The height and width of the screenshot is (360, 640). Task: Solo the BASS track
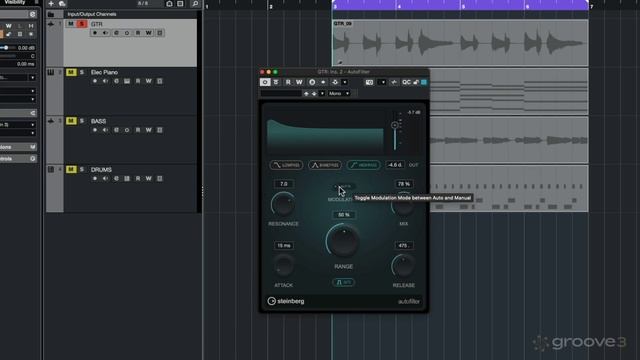(82, 121)
